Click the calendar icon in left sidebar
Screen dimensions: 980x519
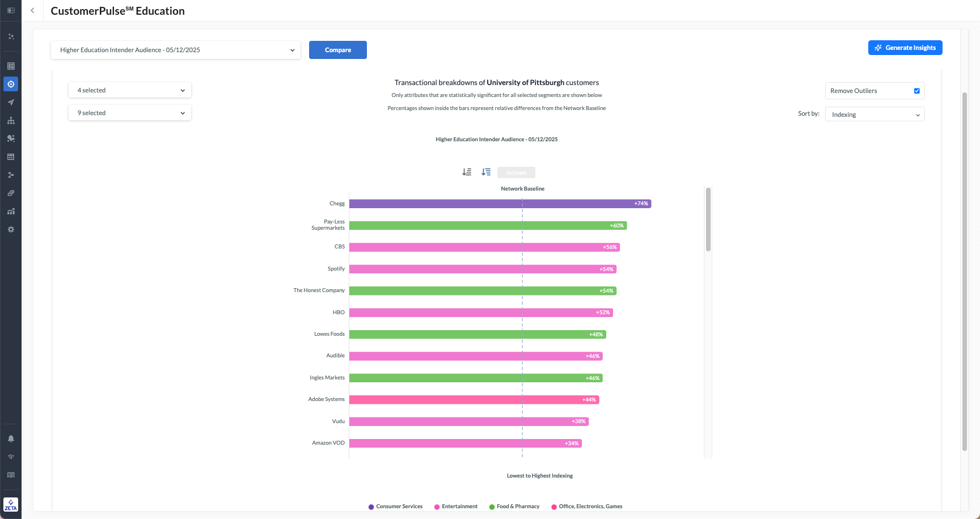tap(11, 157)
